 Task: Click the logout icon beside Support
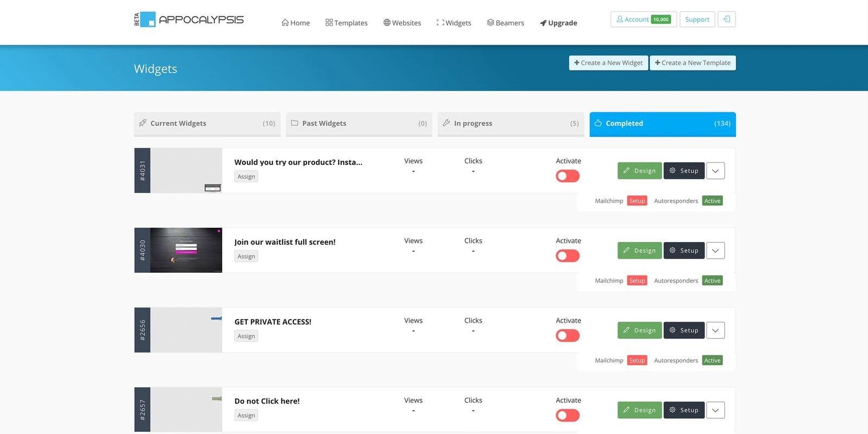coord(726,20)
